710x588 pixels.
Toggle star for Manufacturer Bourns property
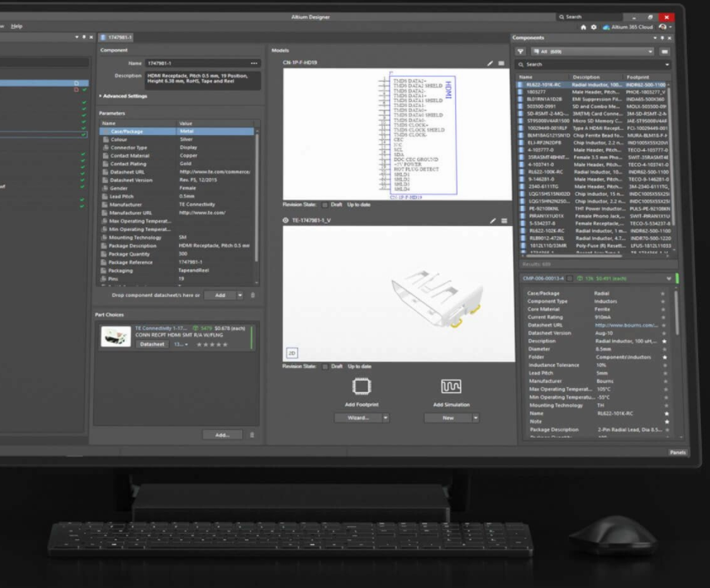pos(665,382)
